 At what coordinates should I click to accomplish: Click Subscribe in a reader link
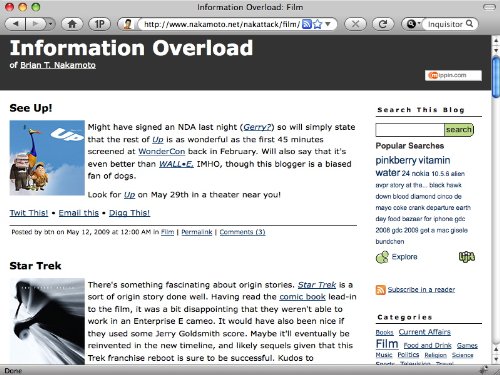pos(421,290)
